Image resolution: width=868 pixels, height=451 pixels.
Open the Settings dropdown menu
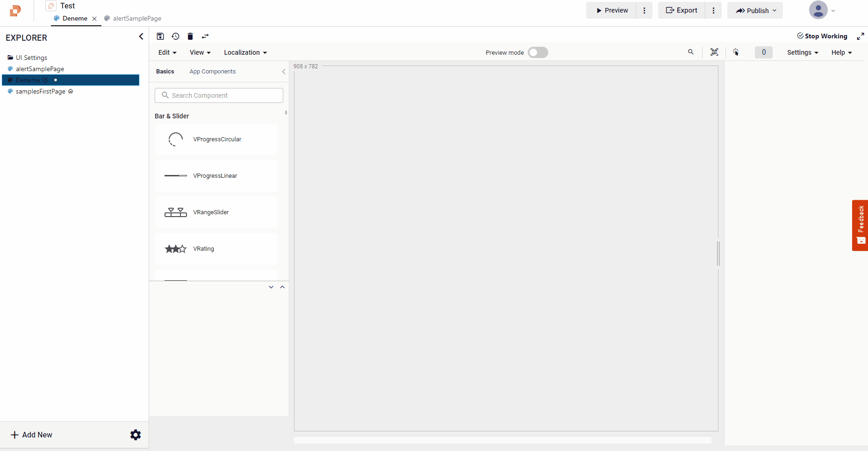[x=802, y=52]
